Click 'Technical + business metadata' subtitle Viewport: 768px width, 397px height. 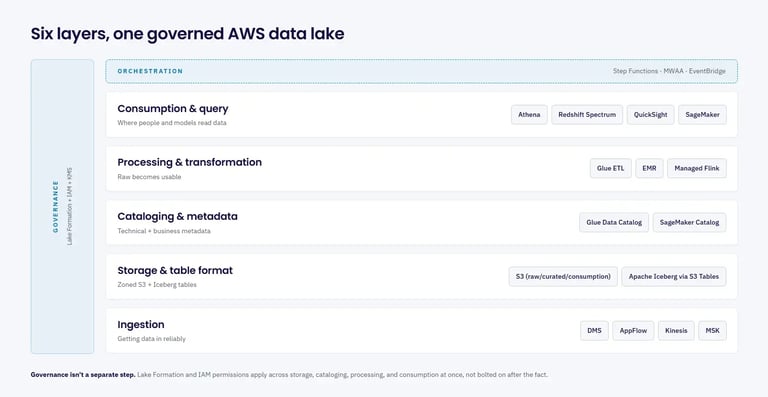164,231
